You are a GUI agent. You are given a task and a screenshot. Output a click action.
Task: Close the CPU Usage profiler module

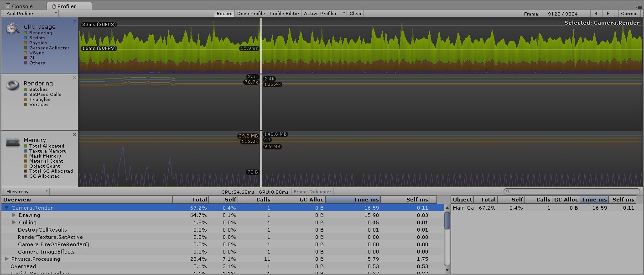75,21
